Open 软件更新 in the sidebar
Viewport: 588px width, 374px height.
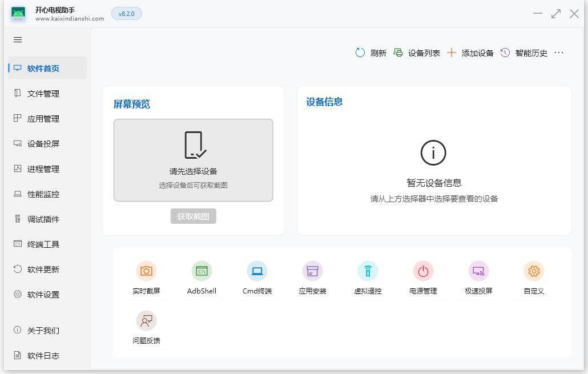tap(47, 270)
